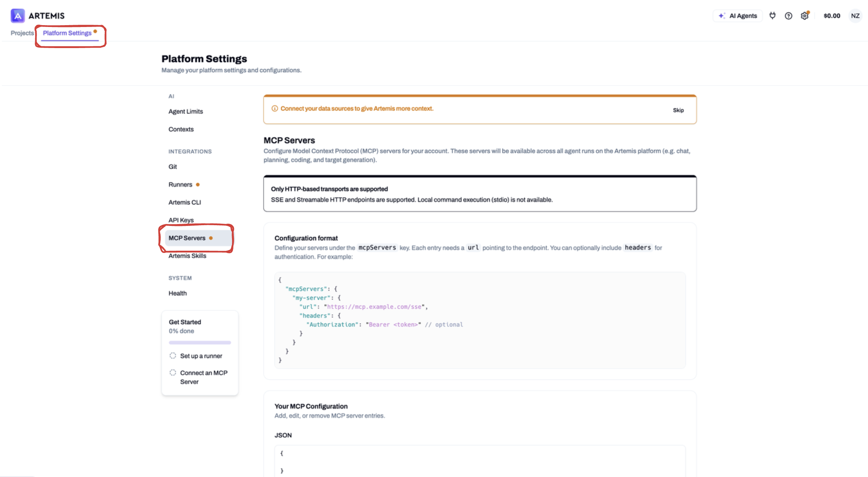Click the $0.00 balance

pos(832,16)
